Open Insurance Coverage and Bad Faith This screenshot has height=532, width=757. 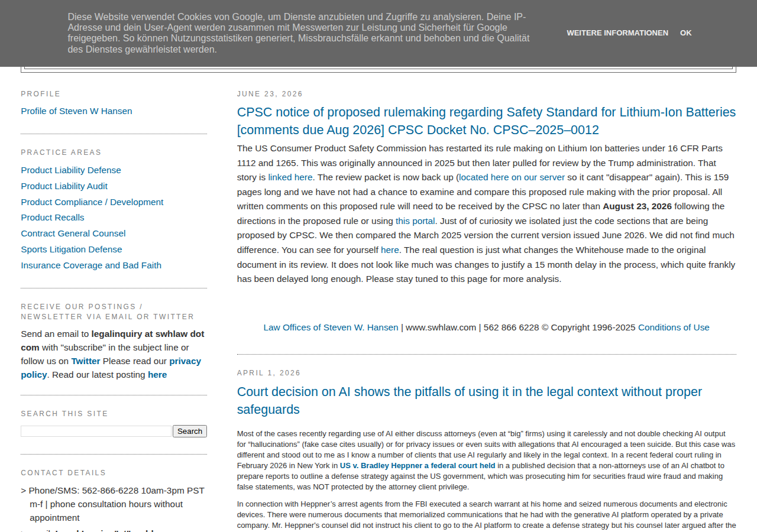[x=91, y=265]
